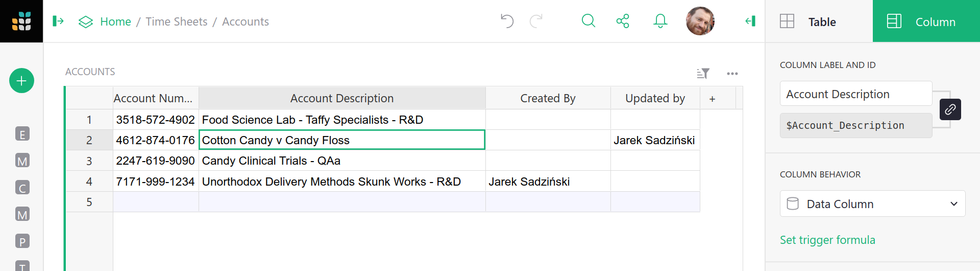The image size is (980, 271).
Task: Expand the Data Column behavior dropdown
Action: click(x=872, y=204)
